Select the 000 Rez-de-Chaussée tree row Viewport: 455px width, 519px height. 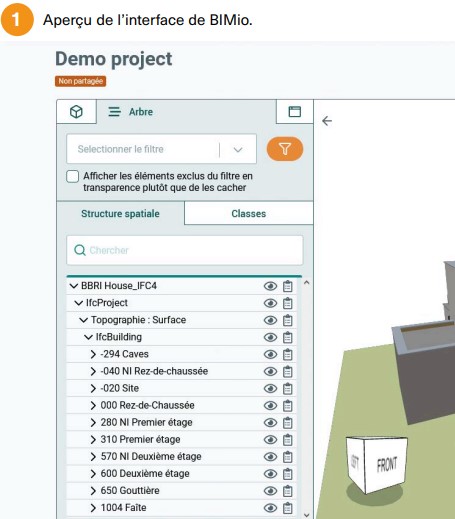(x=182, y=405)
